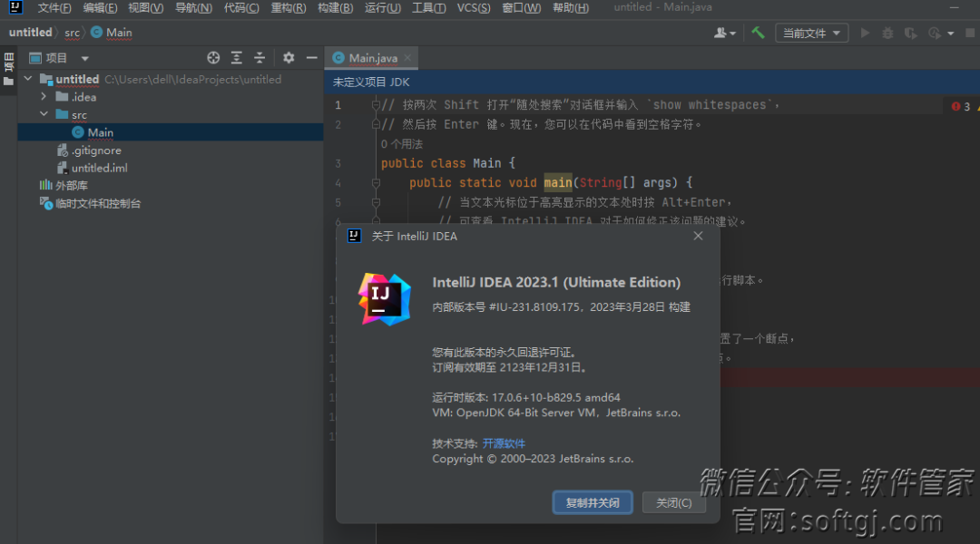The width and height of the screenshot is (980, 544).
Task: Open the 运行(U) menu
Action: (383, 8)
